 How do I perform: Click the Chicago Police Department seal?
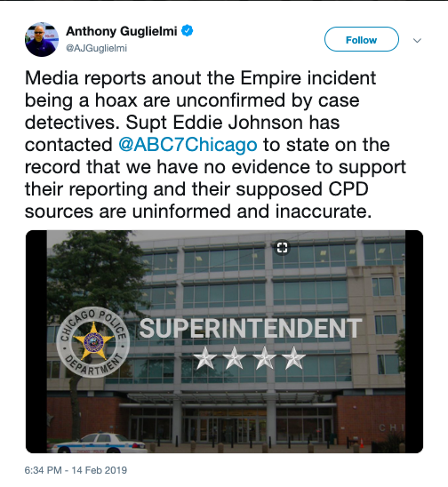click(x=93, y=342)
